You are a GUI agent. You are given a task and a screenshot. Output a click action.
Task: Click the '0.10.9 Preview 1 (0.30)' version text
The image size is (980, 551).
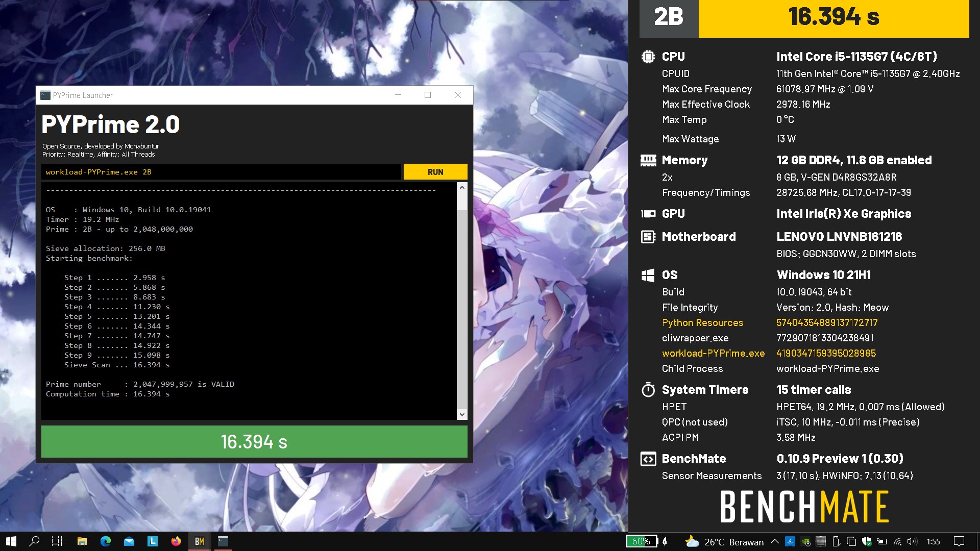840,459
